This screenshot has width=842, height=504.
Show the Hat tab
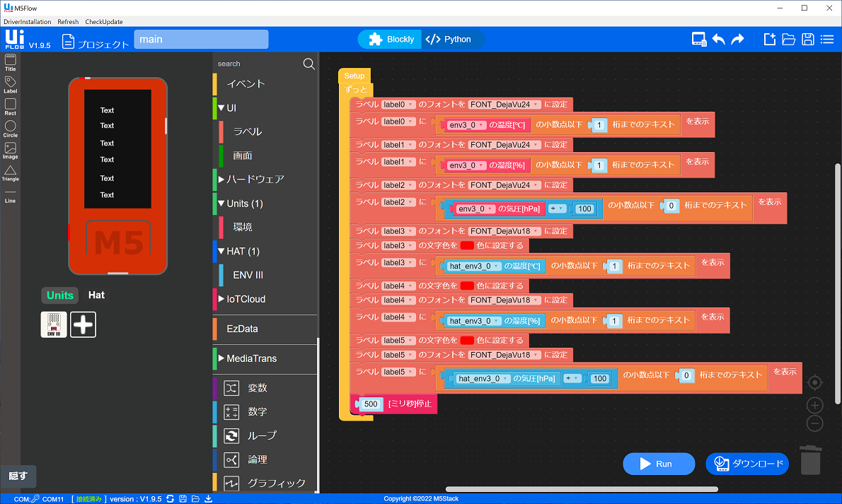tap(97, 295)
